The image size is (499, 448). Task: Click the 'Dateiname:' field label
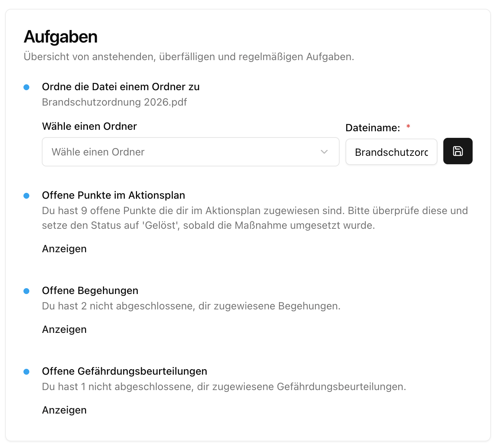(x=373, y=128)
